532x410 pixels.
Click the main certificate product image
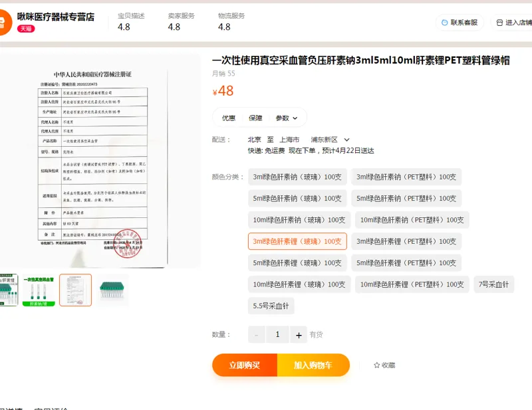click(100, 161)
